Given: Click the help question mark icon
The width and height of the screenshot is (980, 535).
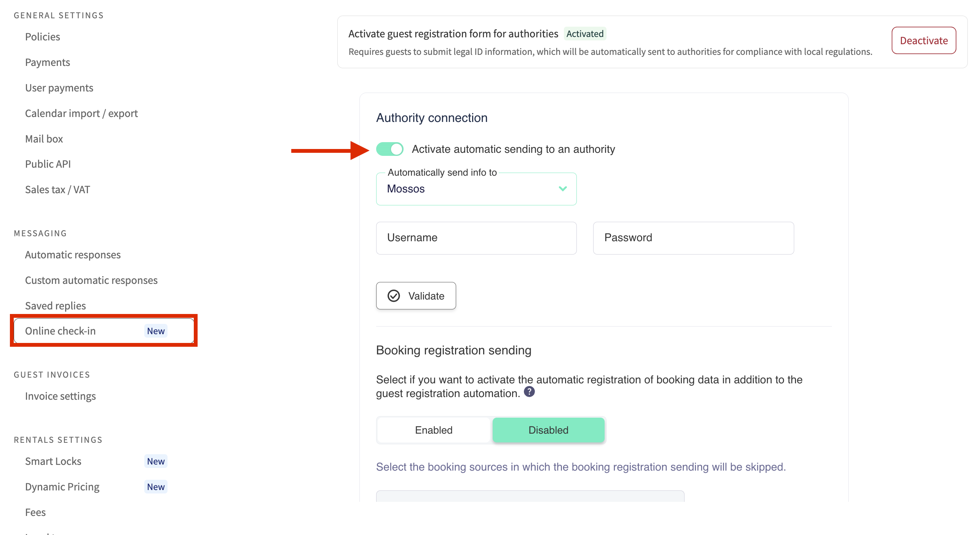Looking at the screenshot, I should pos(529,392).
